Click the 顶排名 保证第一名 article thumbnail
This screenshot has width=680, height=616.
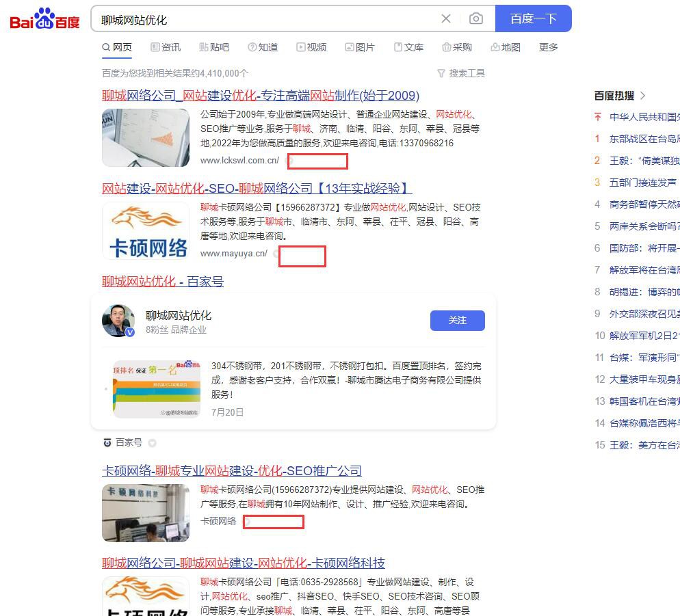pos(157,389)
